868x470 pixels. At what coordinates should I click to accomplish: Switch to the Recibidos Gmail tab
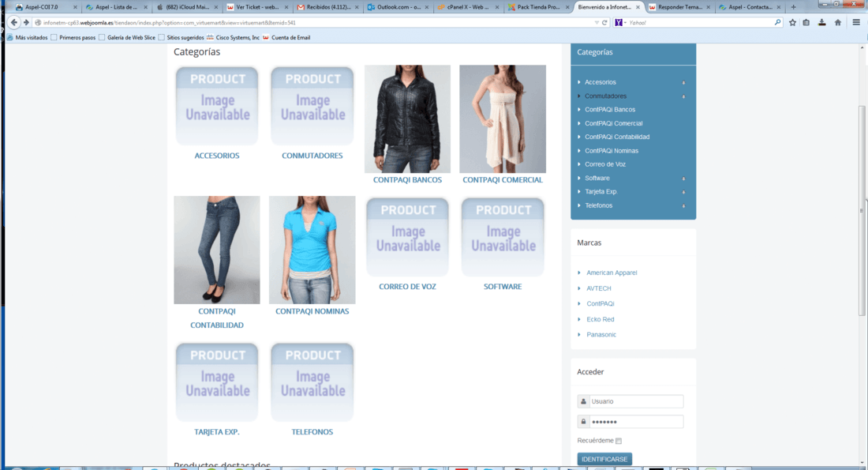[x=327, y=7]
